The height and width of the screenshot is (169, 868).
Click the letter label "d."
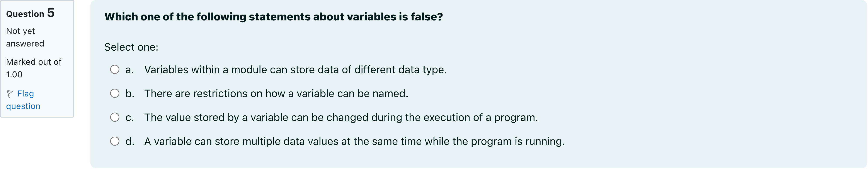(x=130, y=141)
